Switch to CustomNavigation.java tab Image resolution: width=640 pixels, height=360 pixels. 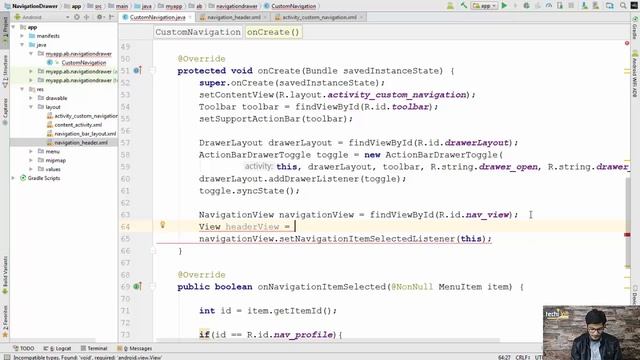pos(157,17)
